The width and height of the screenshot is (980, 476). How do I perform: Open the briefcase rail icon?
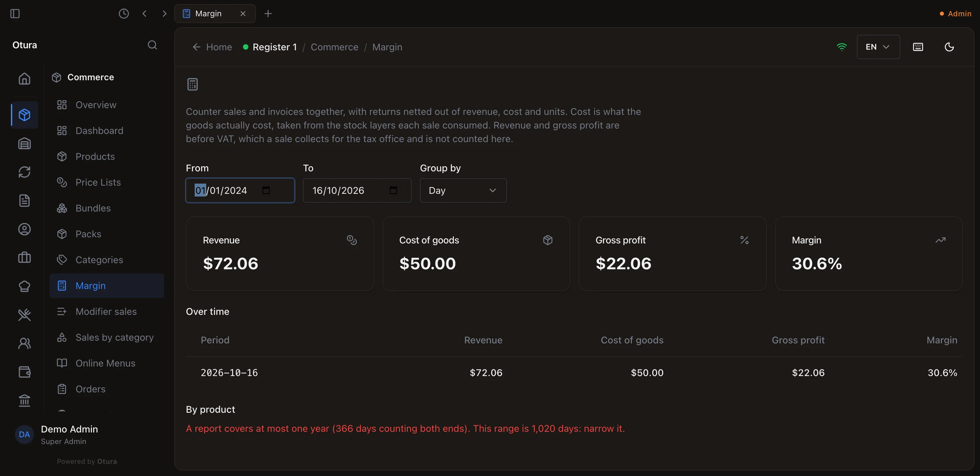[x=24, y=257]
